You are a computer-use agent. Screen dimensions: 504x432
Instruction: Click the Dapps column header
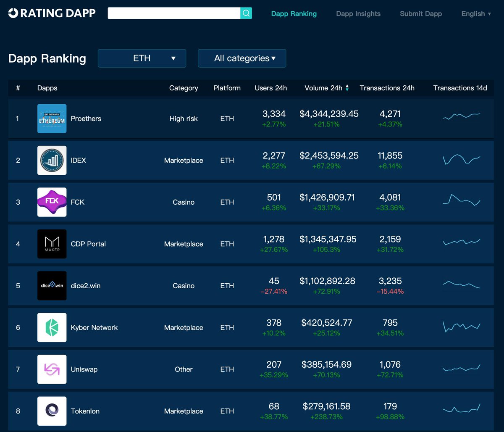47,88
